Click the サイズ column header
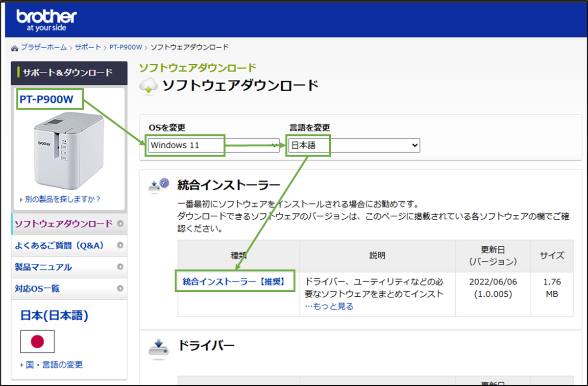The image size is (588, 386). click(x=552, y=256)
